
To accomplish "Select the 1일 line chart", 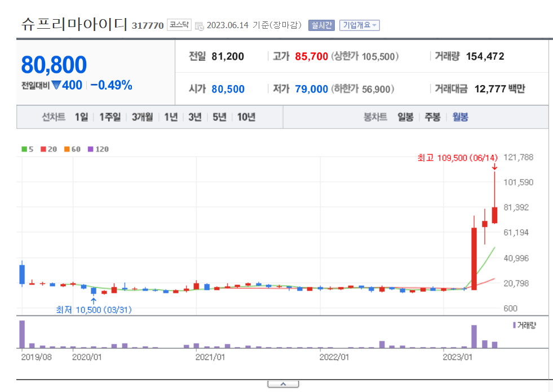I will point(82,117).
